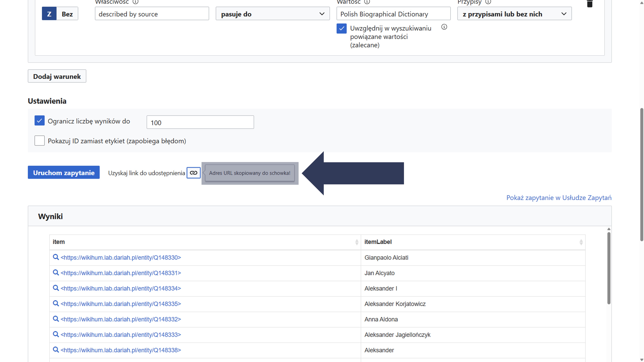The image size is (644, 362).
Task: Select the Bez toggle option
Action: tap(67, 14)
